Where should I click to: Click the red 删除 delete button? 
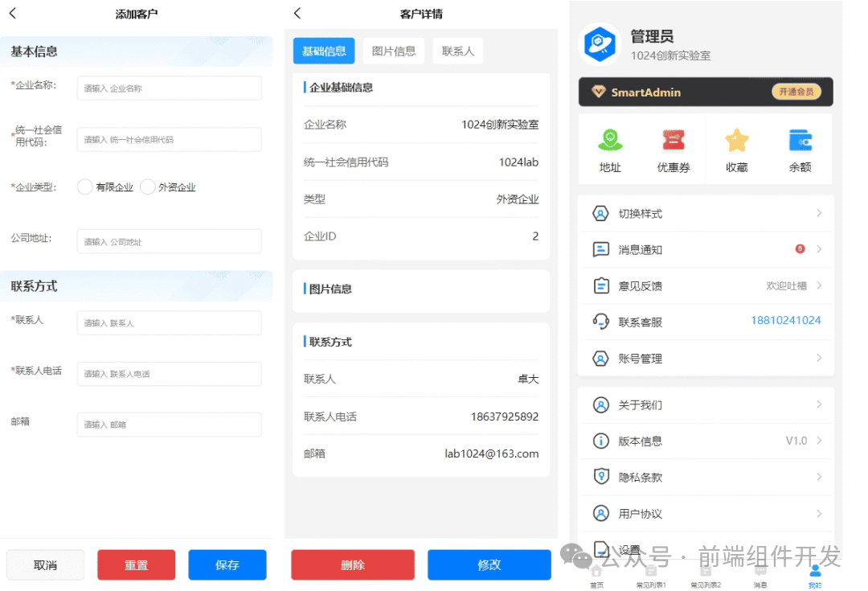[352, 564]
